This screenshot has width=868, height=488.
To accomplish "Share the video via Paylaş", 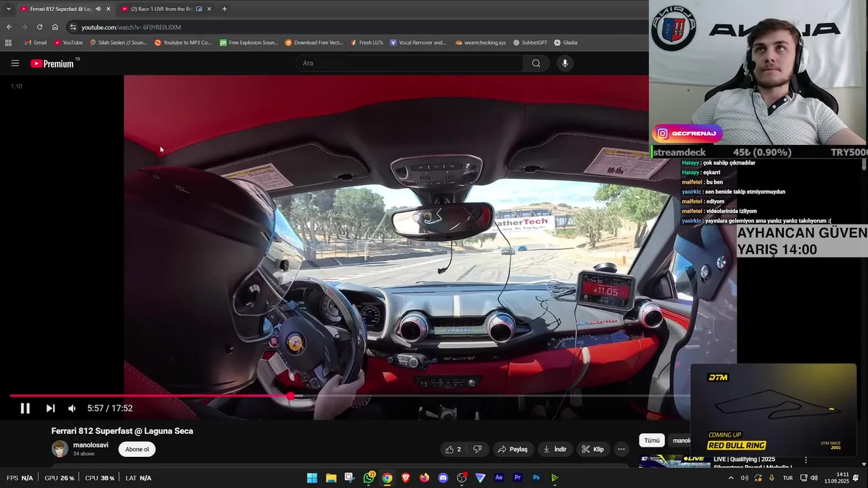I will click(512, 449).
